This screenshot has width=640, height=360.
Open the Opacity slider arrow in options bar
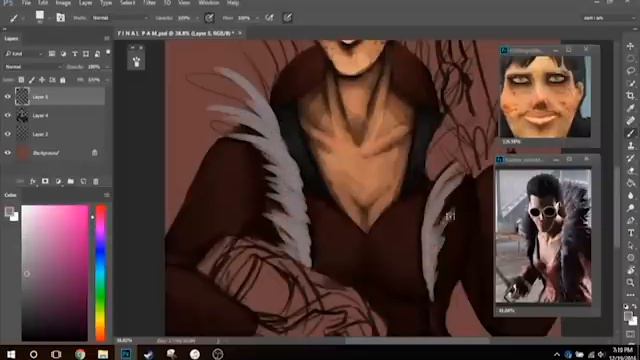tap(197, 18)
